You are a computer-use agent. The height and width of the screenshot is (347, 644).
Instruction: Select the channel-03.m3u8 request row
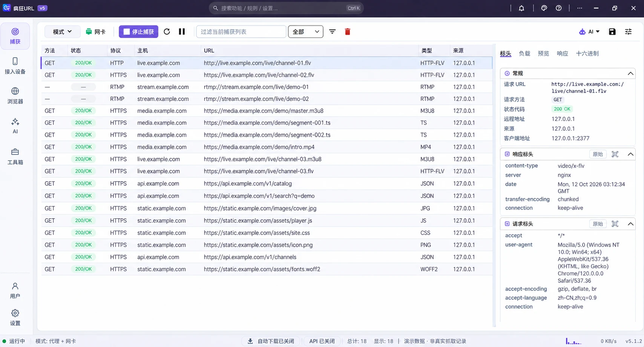pyautogui.click(x=267, y=159)
